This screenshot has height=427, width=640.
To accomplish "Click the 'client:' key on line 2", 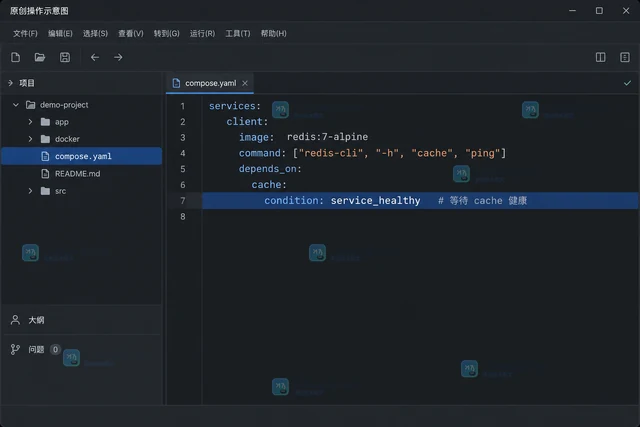I will [247, 122].
